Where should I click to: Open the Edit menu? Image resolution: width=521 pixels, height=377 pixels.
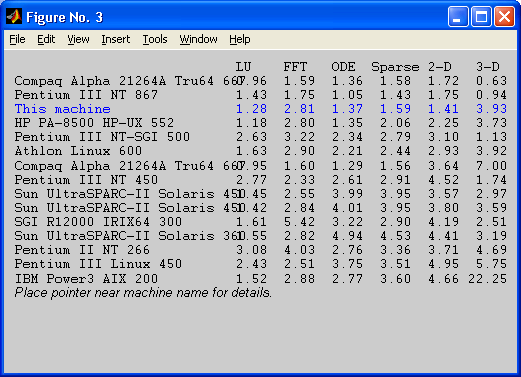46,39
